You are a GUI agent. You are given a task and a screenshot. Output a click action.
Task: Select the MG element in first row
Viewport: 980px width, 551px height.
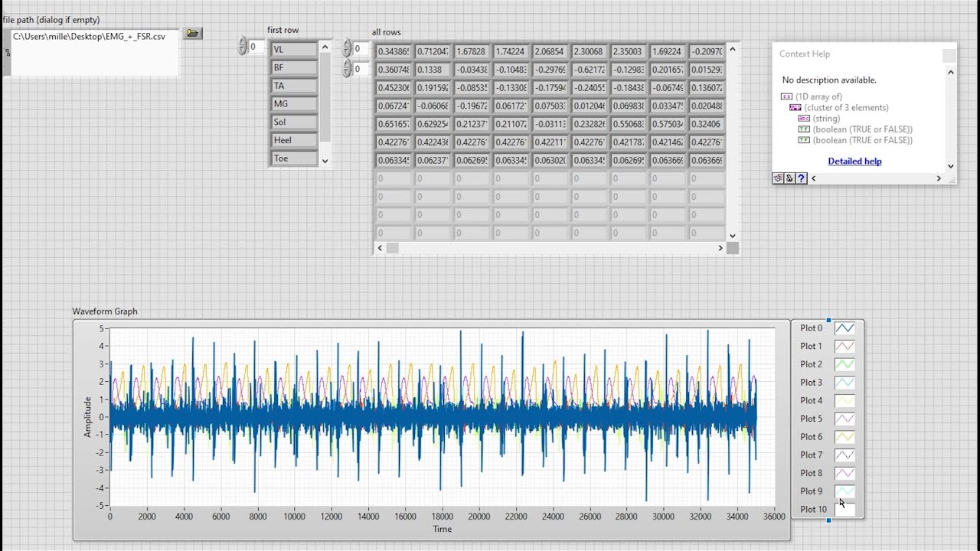point(294,104)
